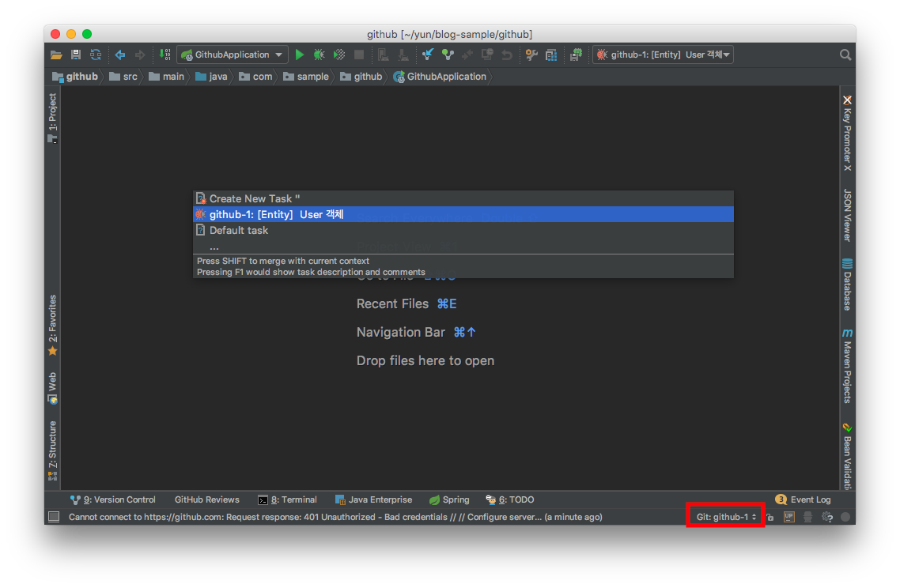900x588 pixels.
Task: Click the Save All disk icon
Action: pyautogui.click(x=76, y=55)
